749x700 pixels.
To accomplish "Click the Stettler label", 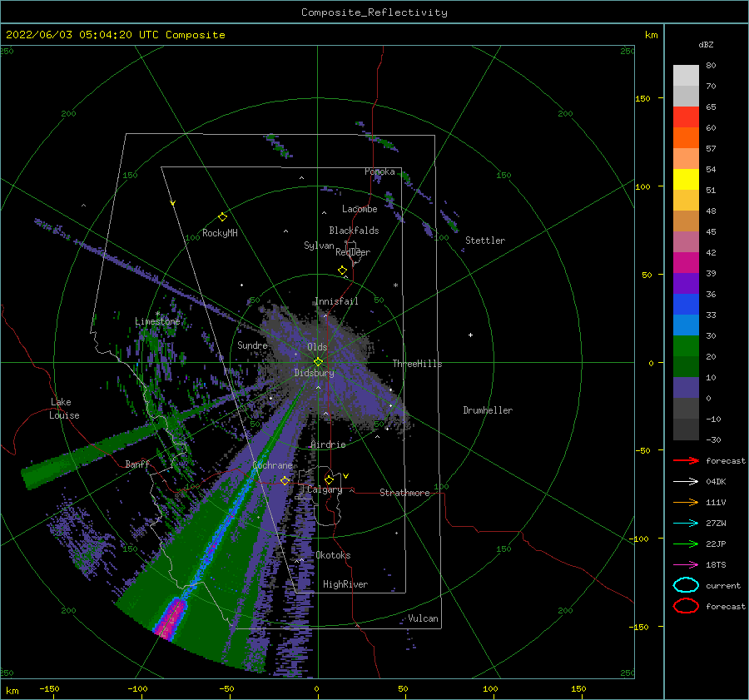I will point(485,241).
